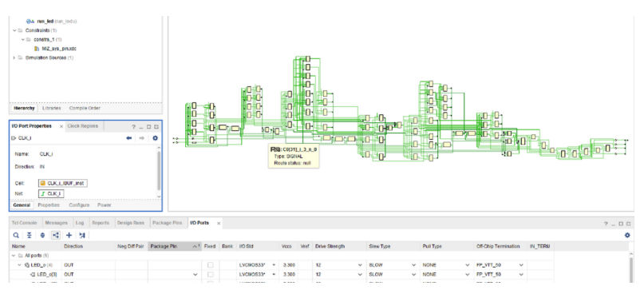The image size is (644, 302).
Task: Click the CLK_i_IBUF_inst cell link
Action: (x=63, y=183)
